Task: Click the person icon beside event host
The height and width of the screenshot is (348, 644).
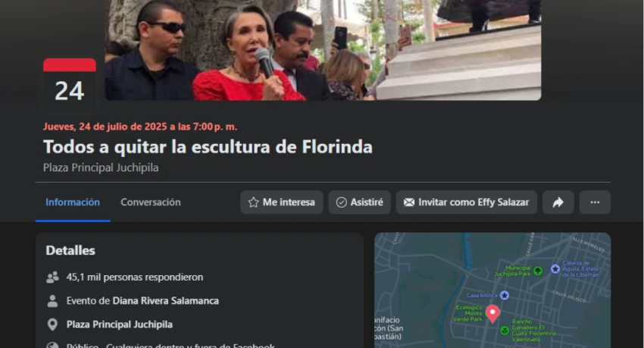Action: click(x=52, y=301)
